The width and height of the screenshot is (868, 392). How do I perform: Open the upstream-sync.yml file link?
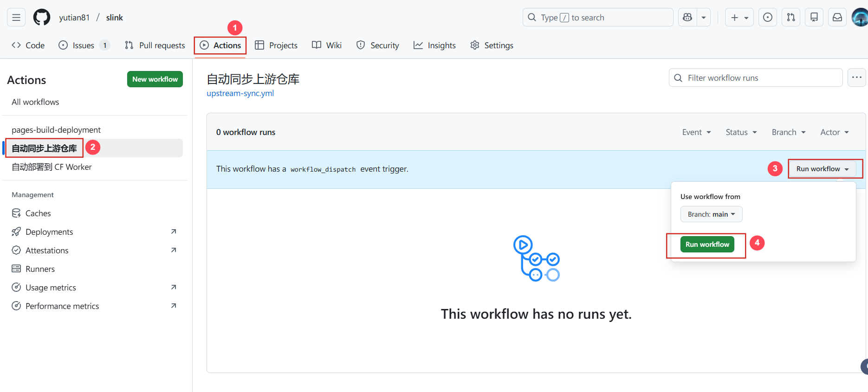pyautogui.click(x=240, y=93)
